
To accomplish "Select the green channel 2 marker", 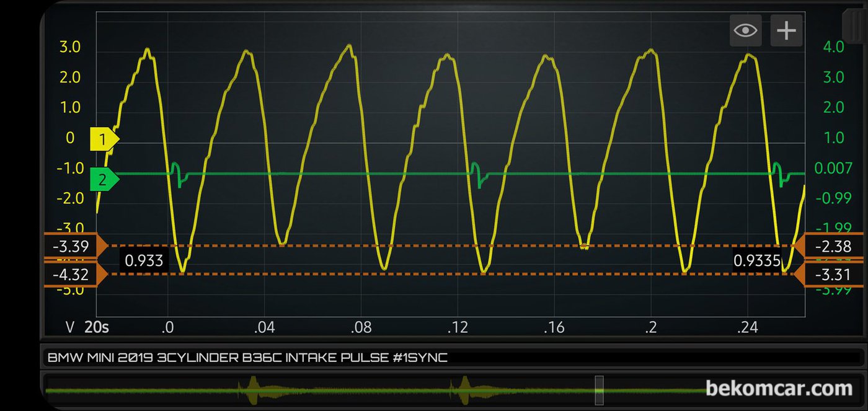I will coord(104,180).
